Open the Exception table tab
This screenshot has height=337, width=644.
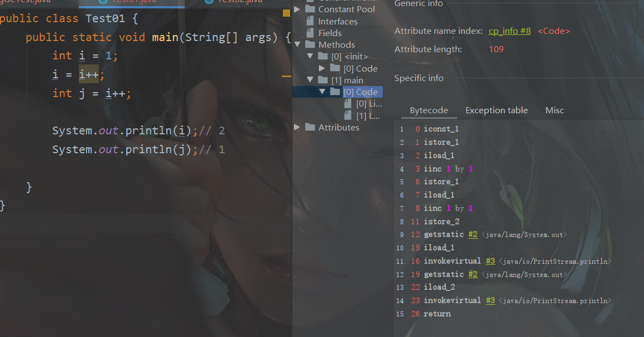pos(496,110)
